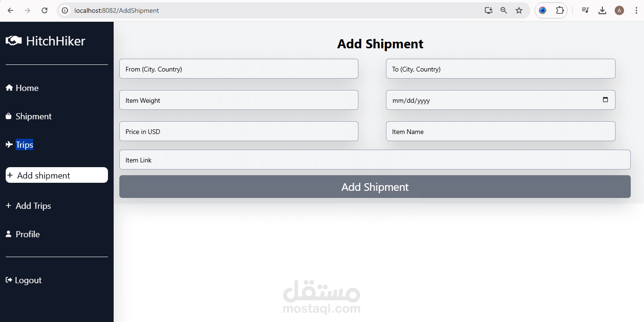The width and height of the screenshot is (644, 322).
Task: Open the browser downloads icon
Action: click(x=602, y=10)
